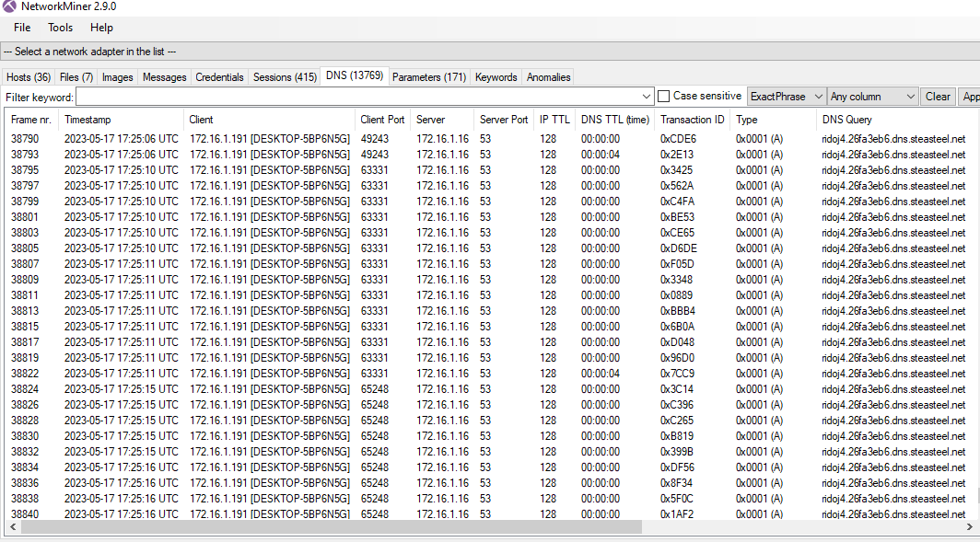980x542 pixels.
Task: Sort by Client column header
Action: pyautogui.click(x=270, y=120)
